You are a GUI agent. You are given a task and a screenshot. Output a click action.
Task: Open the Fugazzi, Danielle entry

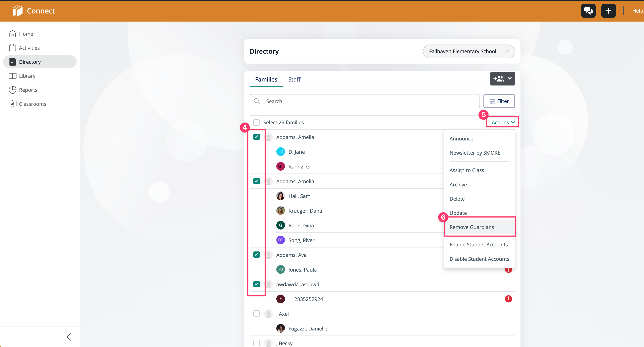click(308, 329)
